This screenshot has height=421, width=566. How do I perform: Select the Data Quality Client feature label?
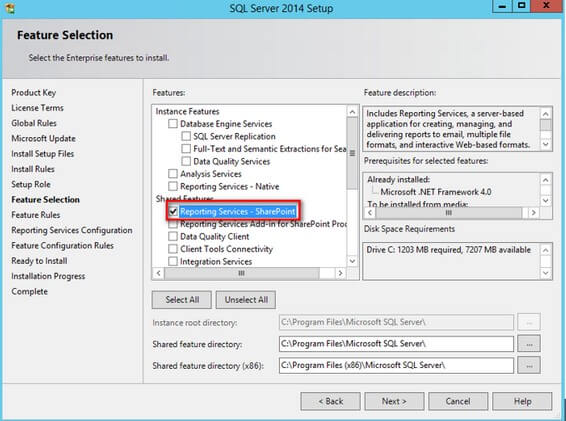point(214,236)
